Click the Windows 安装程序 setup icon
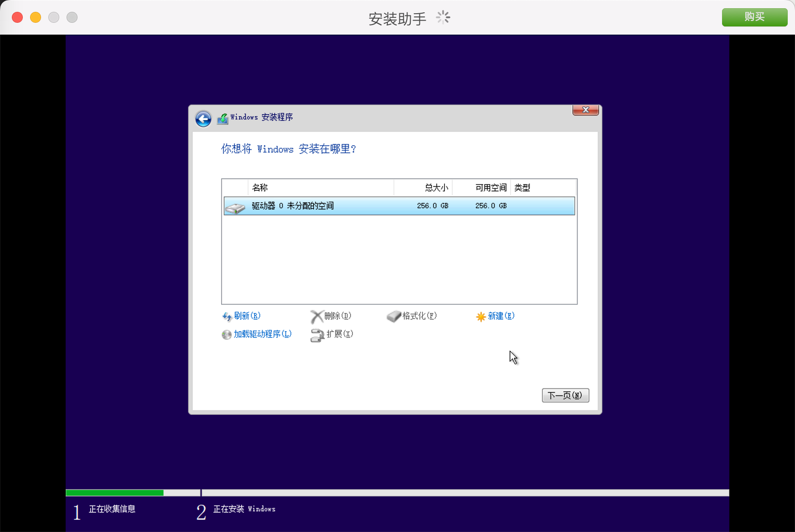The width and height of the screenshot is (795, 532). 222,118
